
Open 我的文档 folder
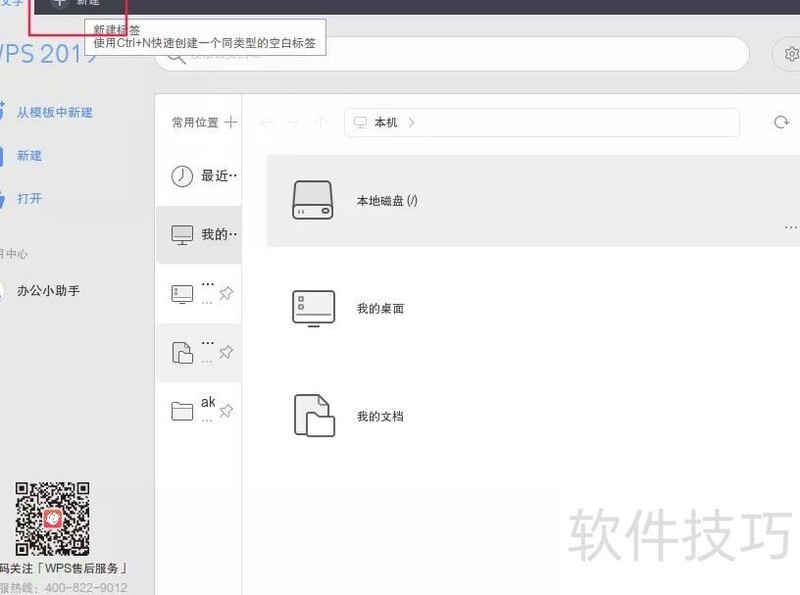(533, 416)
